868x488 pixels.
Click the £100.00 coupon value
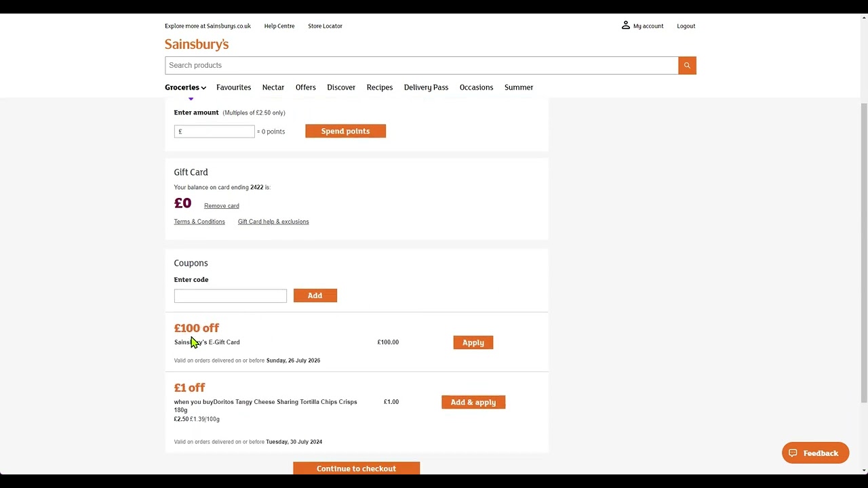(388, 342)
